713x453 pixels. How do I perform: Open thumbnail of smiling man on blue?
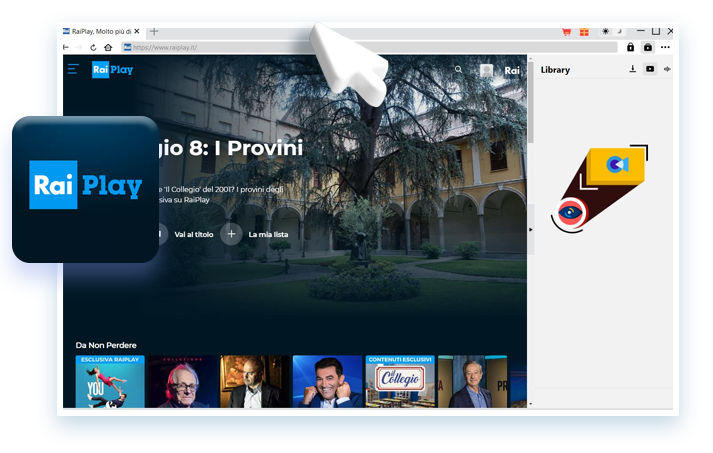327,382
